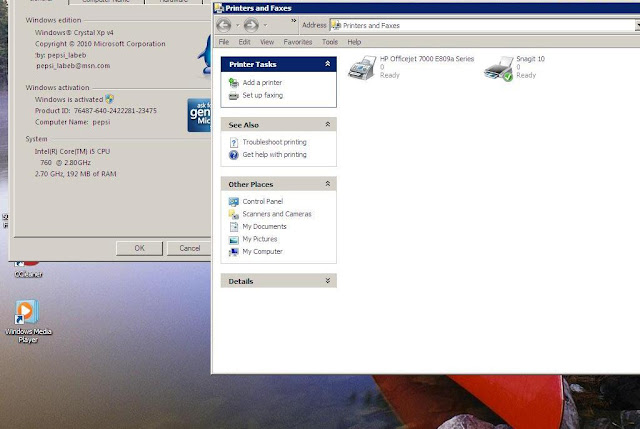Image resolution: width=640 pixels, height=429 pixels.
Task: Click the CCleaner desktop shortcut label
Action: point(28,275)
